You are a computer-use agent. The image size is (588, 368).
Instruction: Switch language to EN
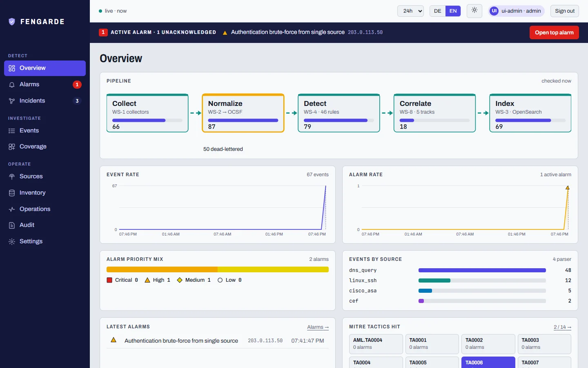coord(453,11)
